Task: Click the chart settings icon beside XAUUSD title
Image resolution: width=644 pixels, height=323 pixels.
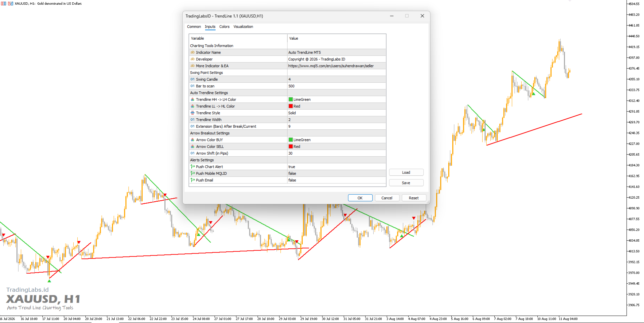Action: click(10, 3)
